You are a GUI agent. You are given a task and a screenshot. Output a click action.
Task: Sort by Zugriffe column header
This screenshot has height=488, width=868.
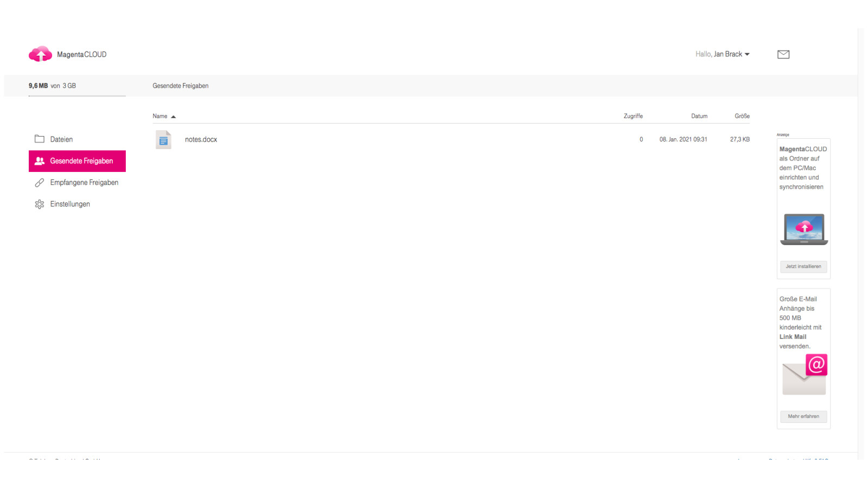(633, 116)
